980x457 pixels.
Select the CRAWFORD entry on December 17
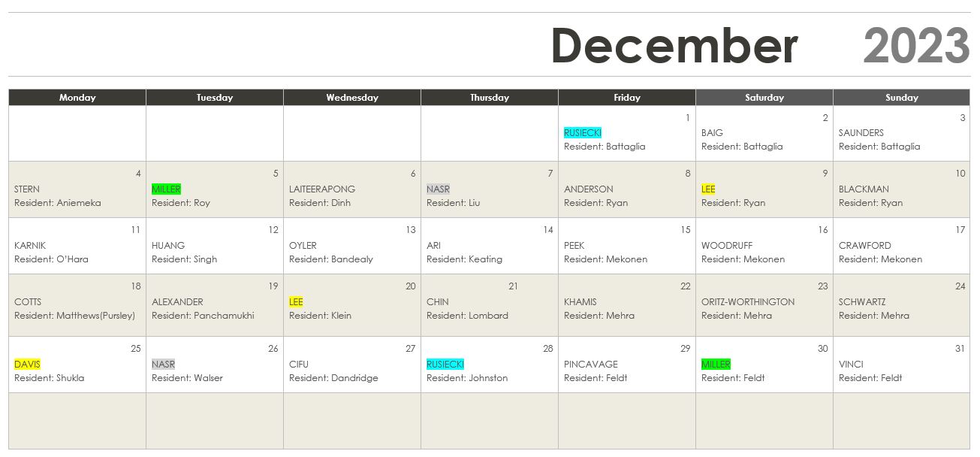point(865,246)
